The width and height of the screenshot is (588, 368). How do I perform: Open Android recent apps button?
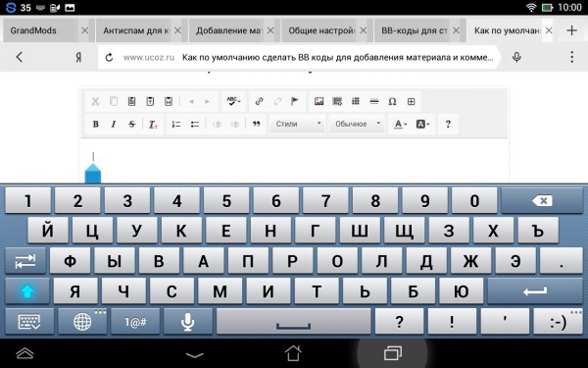pos(393,353)
